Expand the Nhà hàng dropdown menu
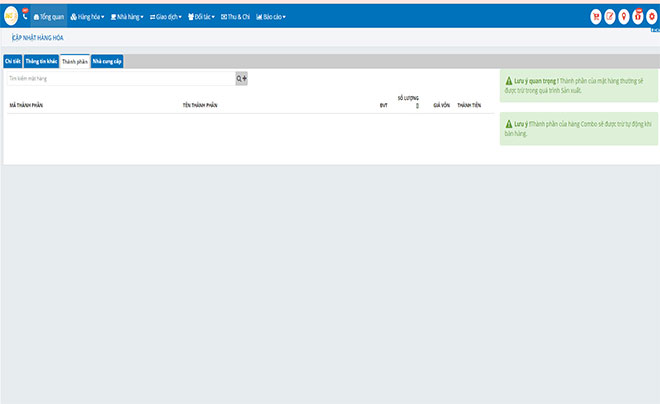 tap(127, 17)
